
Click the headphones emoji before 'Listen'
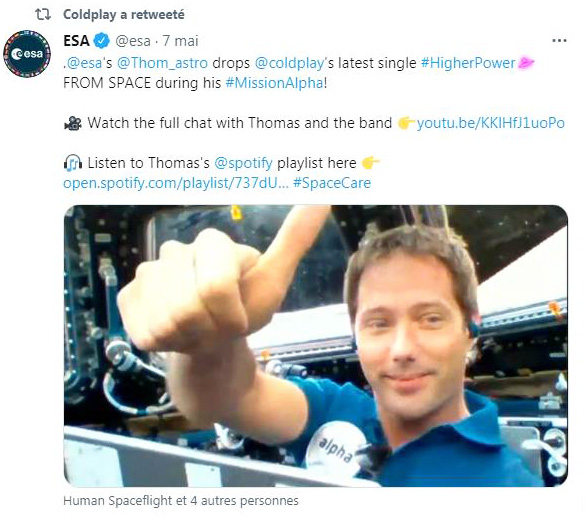tap(73, 163)
